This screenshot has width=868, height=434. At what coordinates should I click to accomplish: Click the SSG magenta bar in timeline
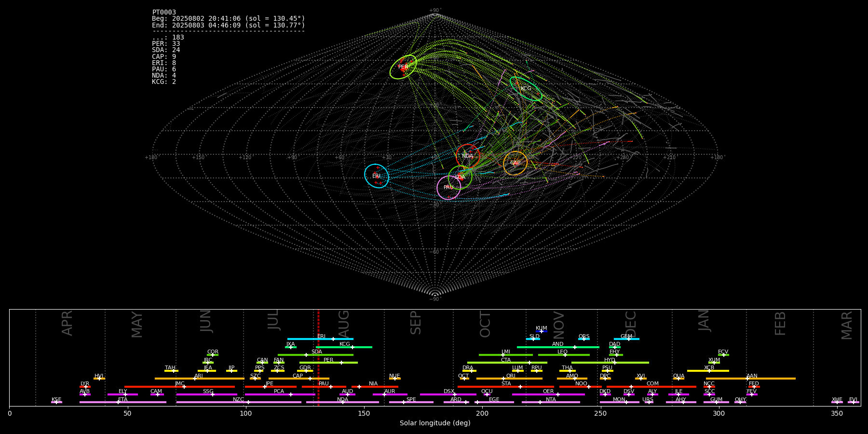tap(206, 394)
